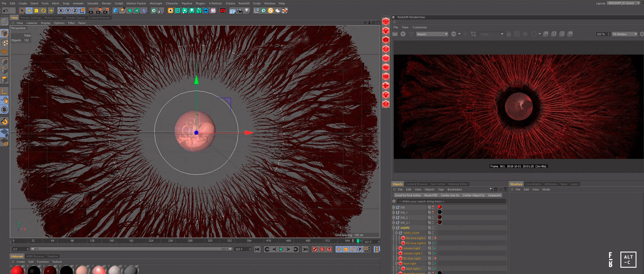This screenshot has width=644, height=274.
Task: Open the Layout REDSHIFT_01 dropdown
Action: click(623, 3)
